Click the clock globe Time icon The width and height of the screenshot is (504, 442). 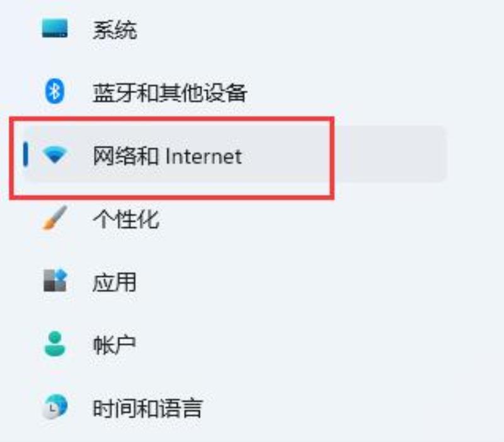click(55, 406)
